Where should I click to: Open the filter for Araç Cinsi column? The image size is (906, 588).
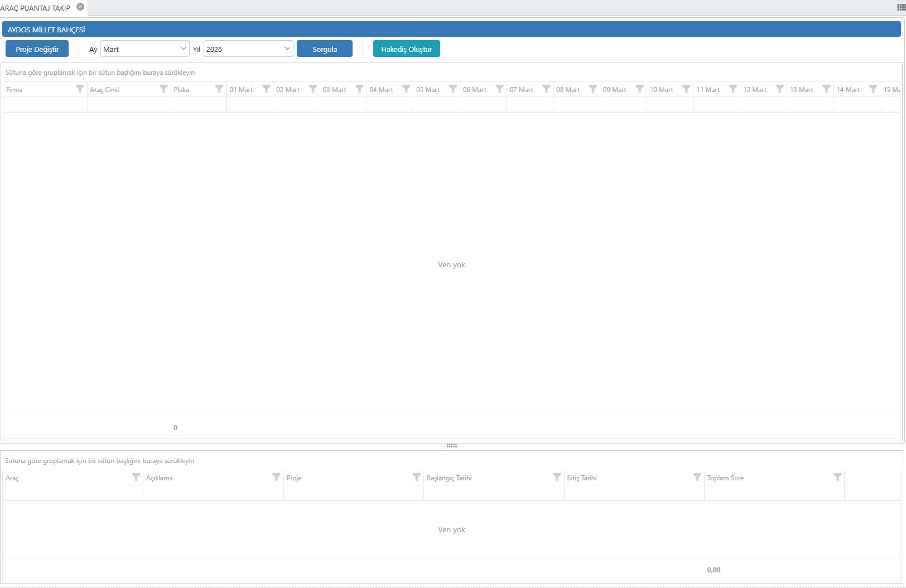click(x=163, y=89)
